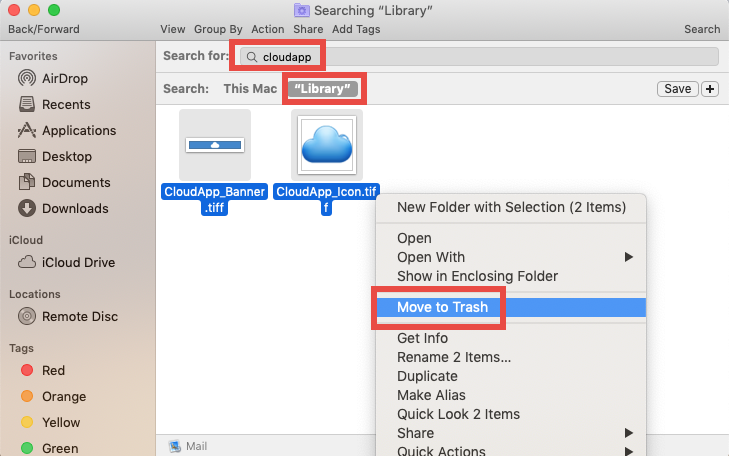Click the yellow minimize window button
The width and height of the screenshot is (729, 456).
34,10
